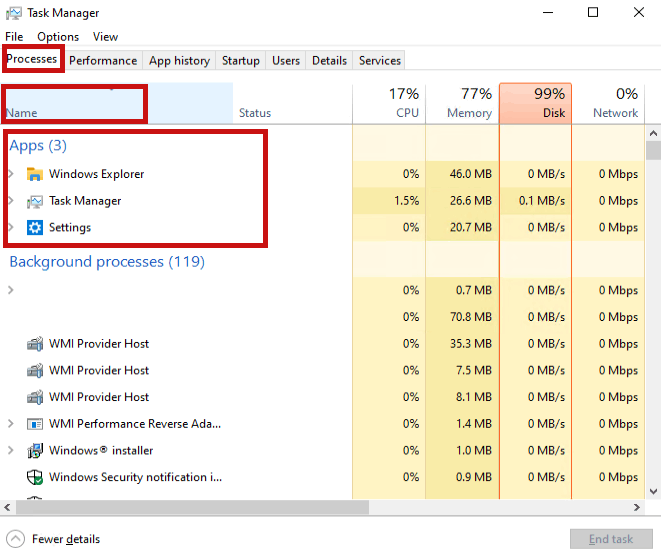The width and height of the screenshot is (661, 560).
Task: Expand the Settings process group
Action: coord(11,227)
